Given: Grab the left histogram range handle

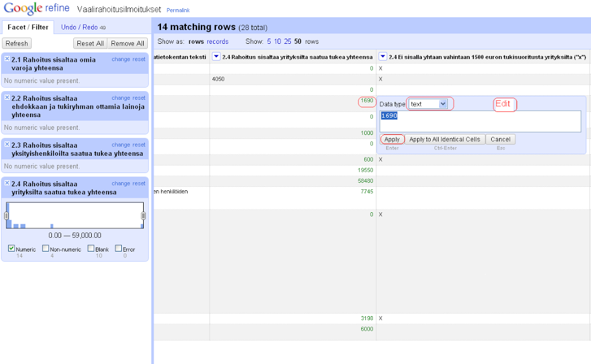Looking at the screenshot, I should (x=6, y=215).
